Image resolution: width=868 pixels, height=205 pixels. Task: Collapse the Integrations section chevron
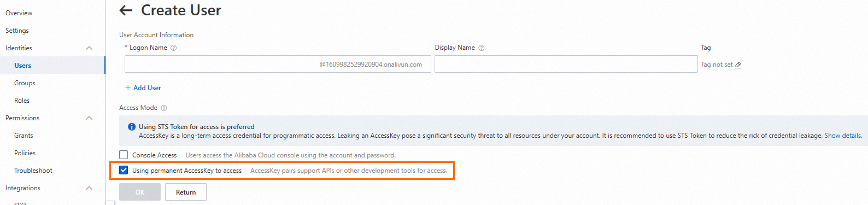click(89, 188)
